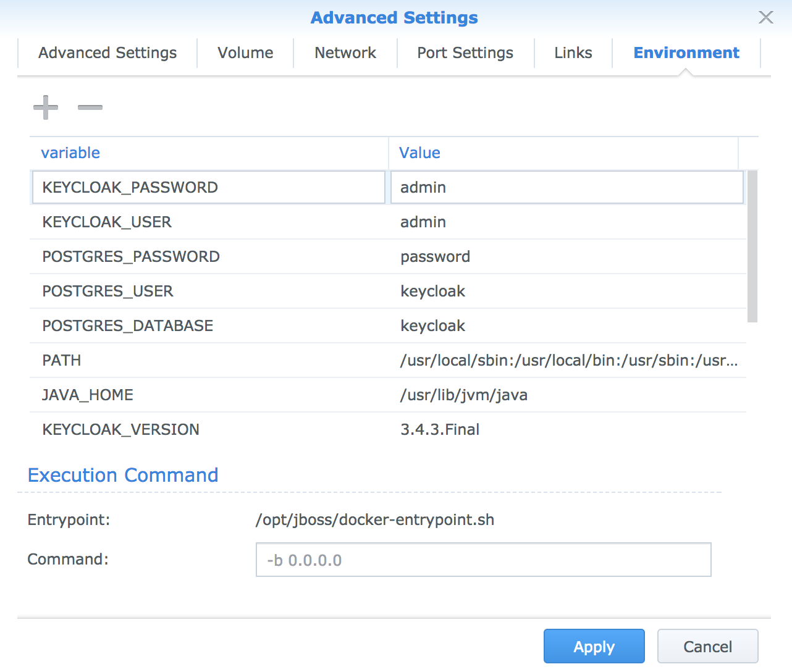792x672 pixels.
Task: Click the environment list scrollbar
Action: point(752,246)
